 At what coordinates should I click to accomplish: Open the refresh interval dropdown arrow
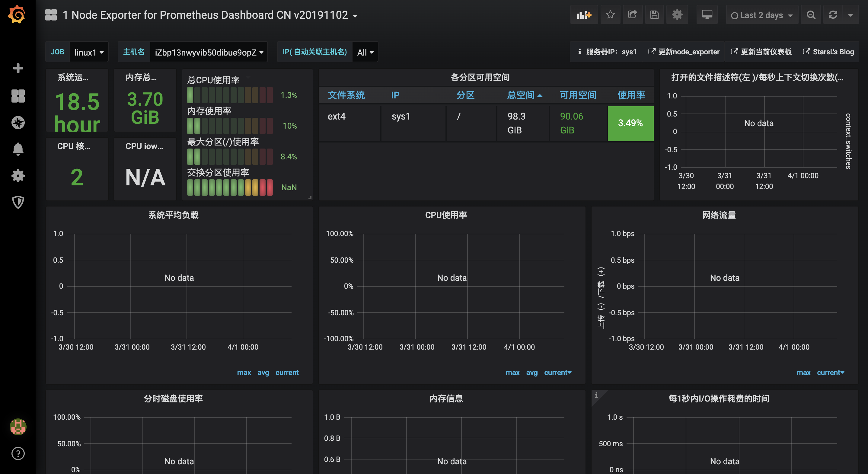(x=850, y=15)
